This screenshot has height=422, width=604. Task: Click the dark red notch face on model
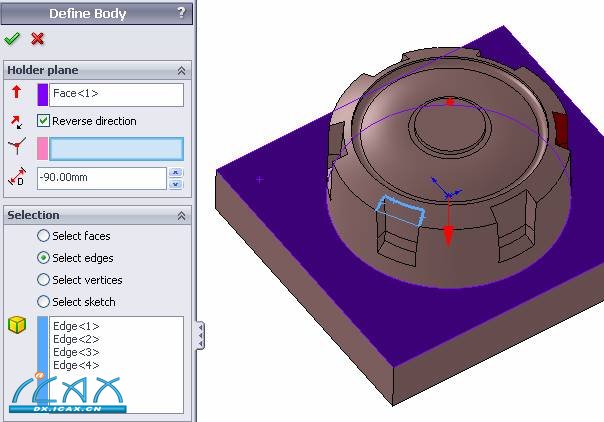pos(560,129)
